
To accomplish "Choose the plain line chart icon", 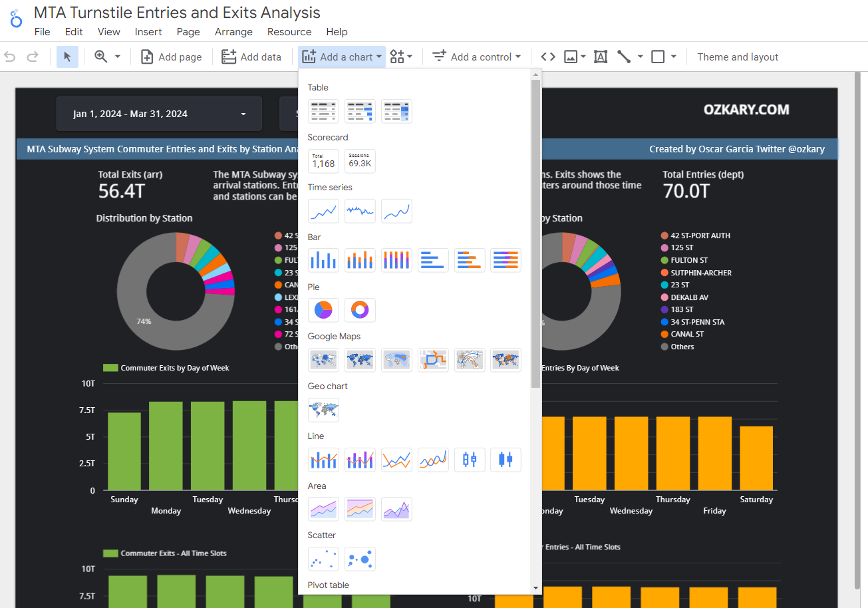I will pos(396,460).
